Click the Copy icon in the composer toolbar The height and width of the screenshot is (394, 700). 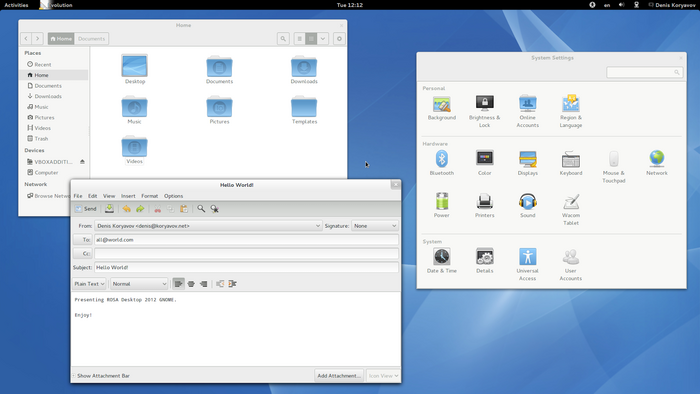coord(171,209)
